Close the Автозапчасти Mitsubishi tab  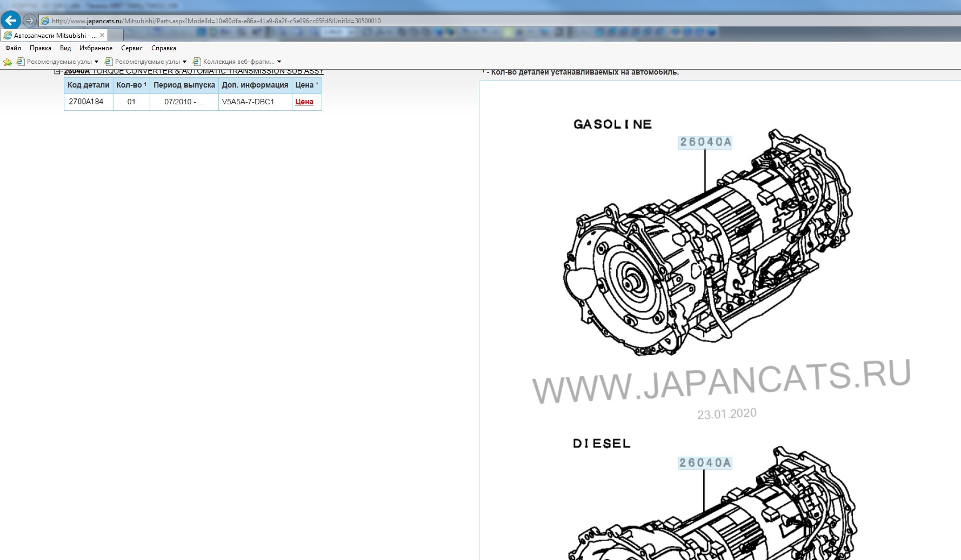click(102, 35)
